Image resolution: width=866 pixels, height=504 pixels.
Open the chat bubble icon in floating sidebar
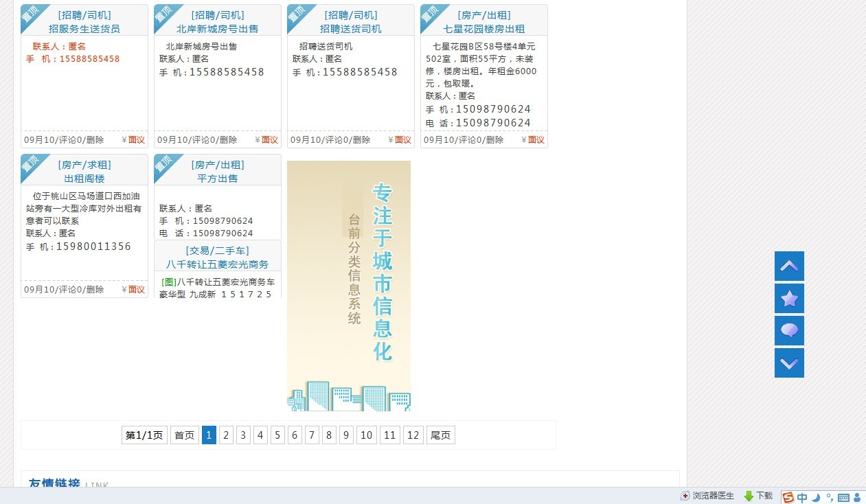pos(789,330)
